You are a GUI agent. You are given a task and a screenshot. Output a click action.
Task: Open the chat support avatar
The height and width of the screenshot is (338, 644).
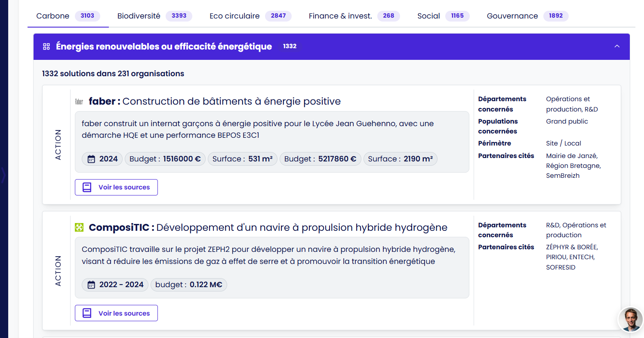(x=630, y=319)
